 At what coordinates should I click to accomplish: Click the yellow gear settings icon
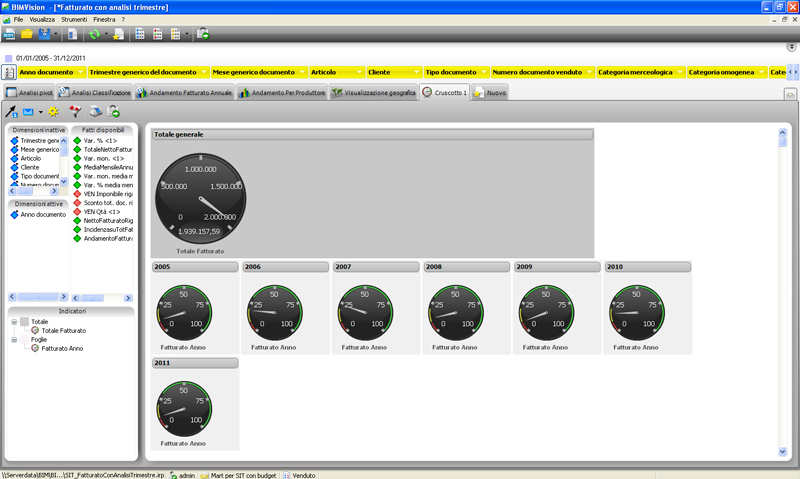tap(53, 112)
